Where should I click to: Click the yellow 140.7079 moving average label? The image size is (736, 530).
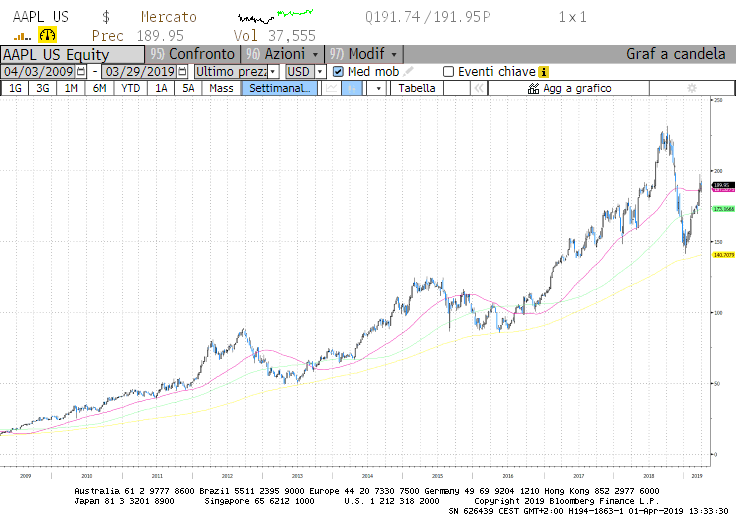click(723, 255)
